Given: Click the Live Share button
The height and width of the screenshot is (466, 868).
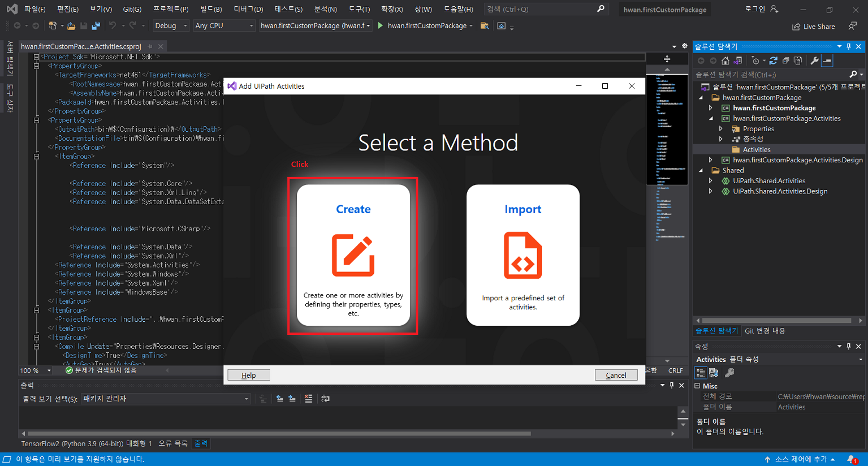Looking at the screenshot, I should coord(813,27).
